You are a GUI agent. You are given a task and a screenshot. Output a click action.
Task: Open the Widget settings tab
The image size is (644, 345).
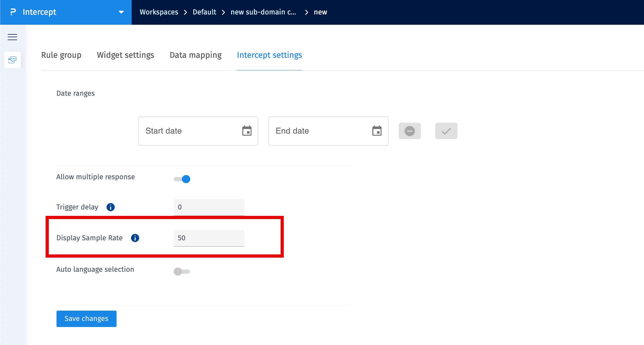(x=126, y=55)
